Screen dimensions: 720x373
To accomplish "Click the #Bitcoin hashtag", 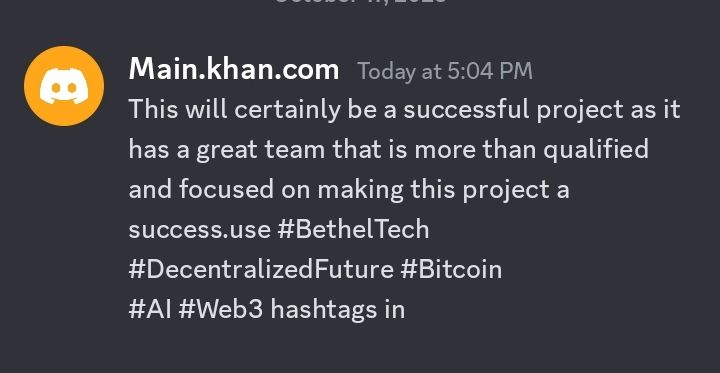I will pyautogui.click(x=451, y=269).
